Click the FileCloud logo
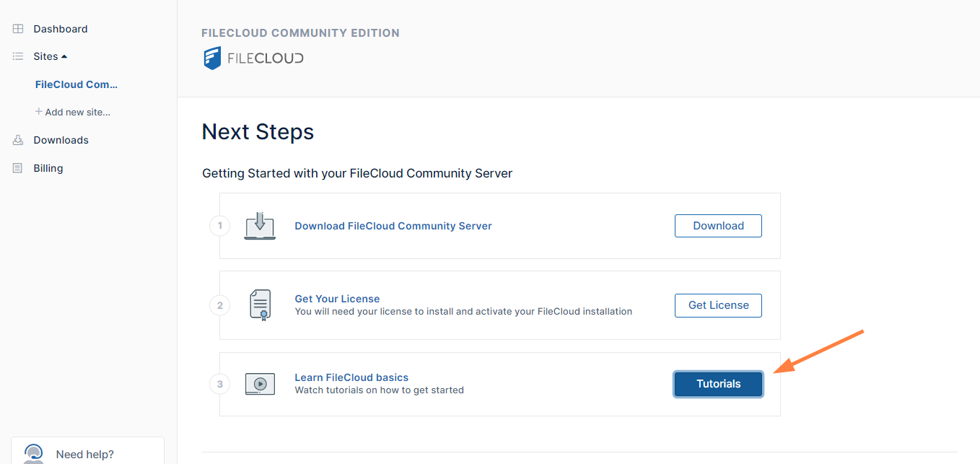The width and height of the screenshot is (980, 464). pyautogui.click(x=253, y=58)
